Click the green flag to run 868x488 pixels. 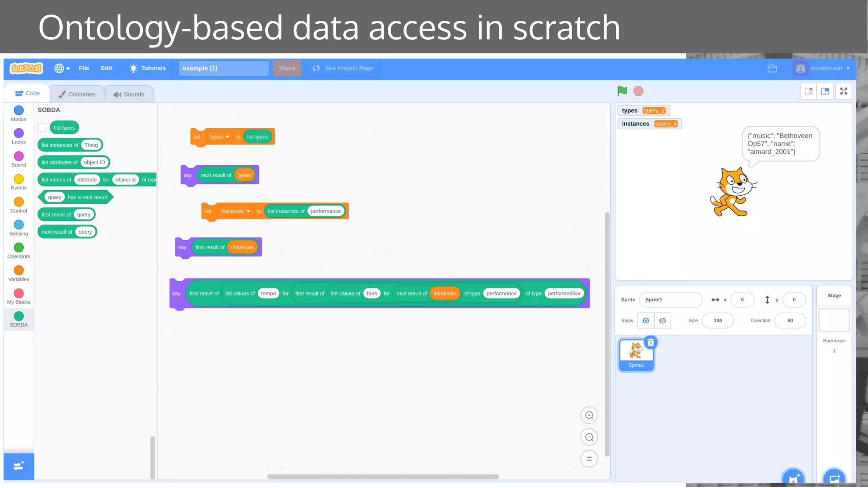point(622,91)
